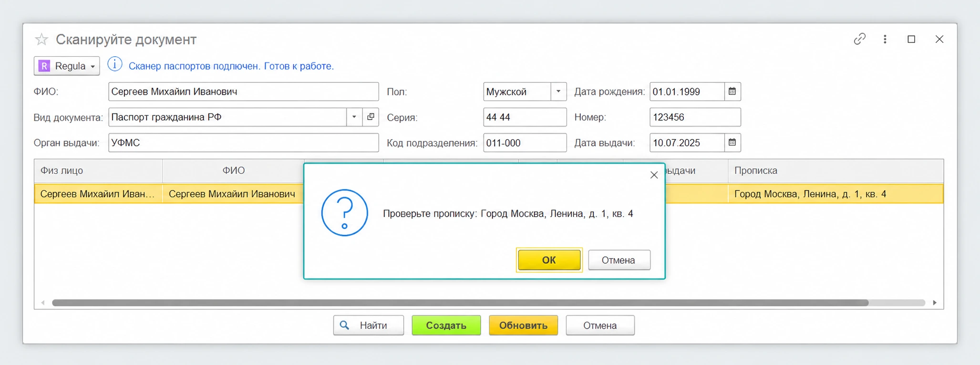Click the scanner status info icon
This screenshot has height=365, width=980.
(115, 64)
